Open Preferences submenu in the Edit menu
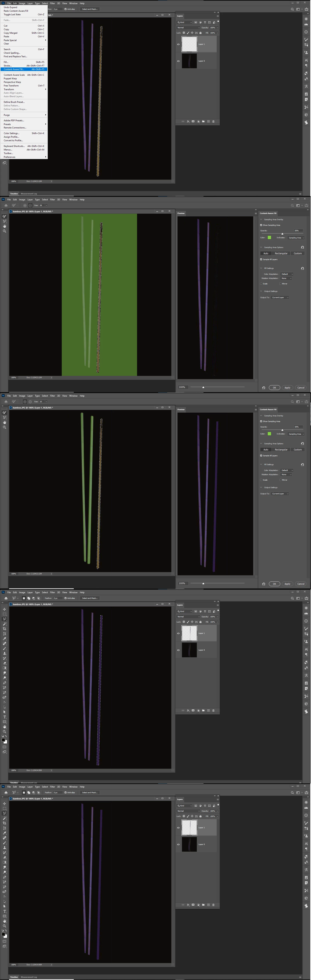Image resolution: width=311 pixels, height=980 pixels. (24, 157)
